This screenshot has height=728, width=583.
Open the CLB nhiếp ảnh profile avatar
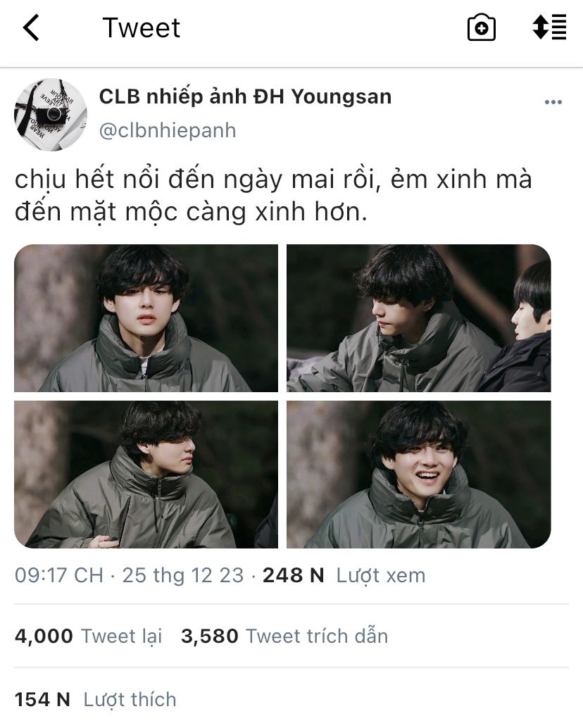(x=51, y=114)
